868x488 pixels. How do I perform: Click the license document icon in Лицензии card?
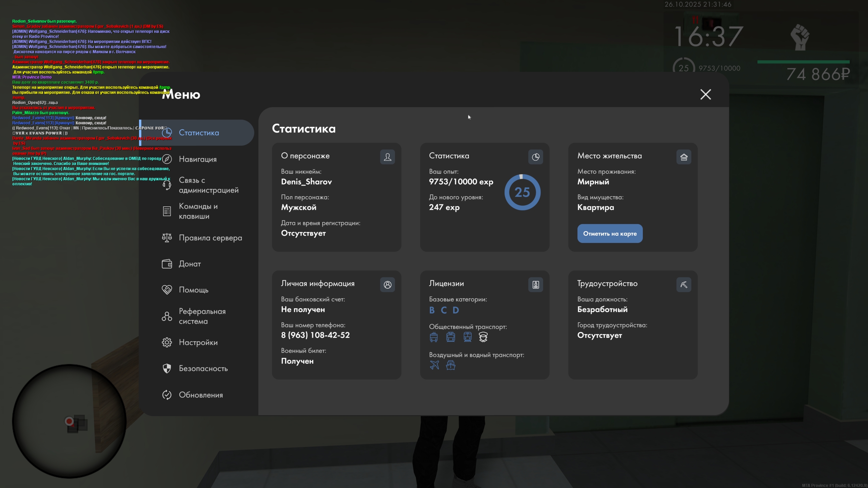click(x=535, y=285)
